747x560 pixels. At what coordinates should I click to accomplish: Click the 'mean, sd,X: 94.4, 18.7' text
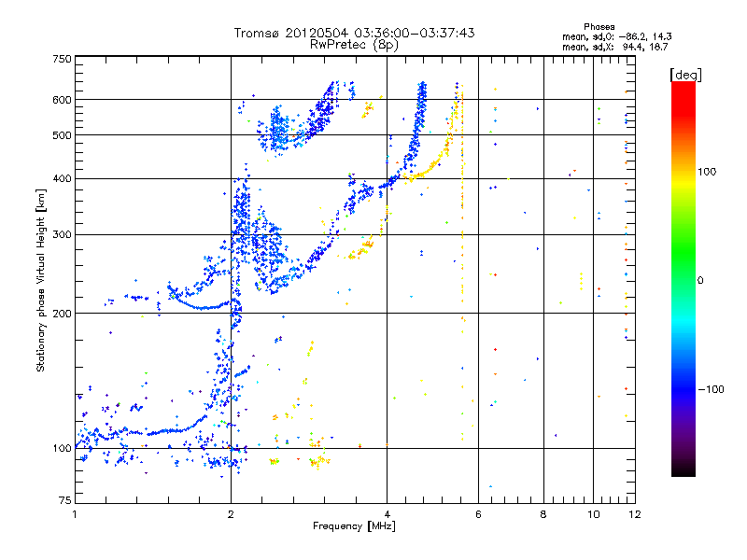[615, 47]
